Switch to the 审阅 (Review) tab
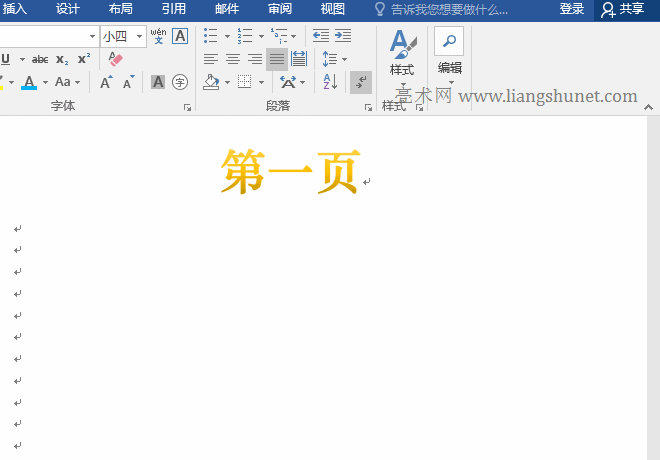This screenshot has width=660, height=460. (x=280, y=8)
